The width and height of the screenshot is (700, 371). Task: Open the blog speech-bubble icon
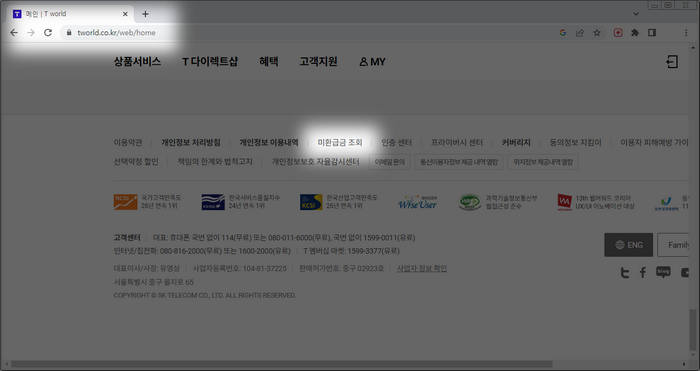(x=663, y=272)
